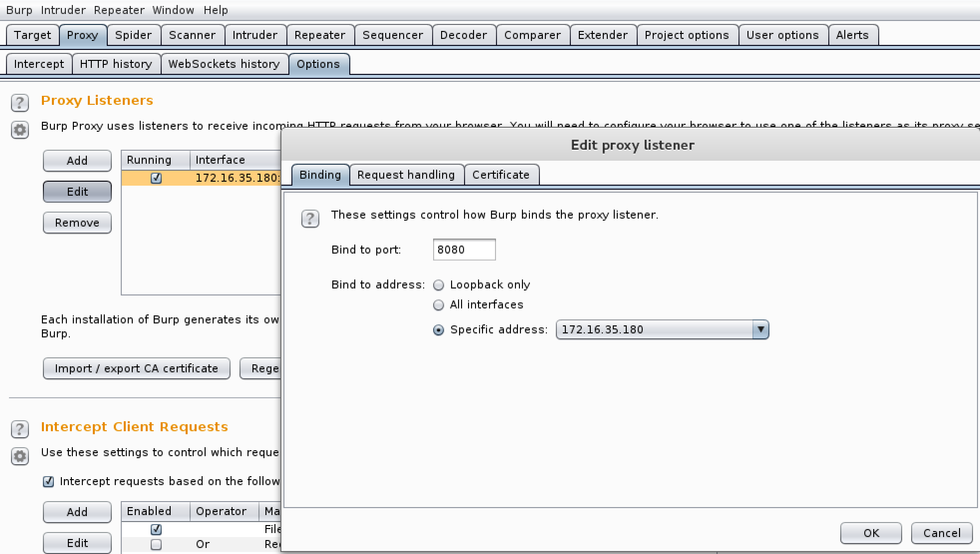This screenshot has height=554, width=980.
Task: Select the Binding tab in dialog
Action: 320,175
